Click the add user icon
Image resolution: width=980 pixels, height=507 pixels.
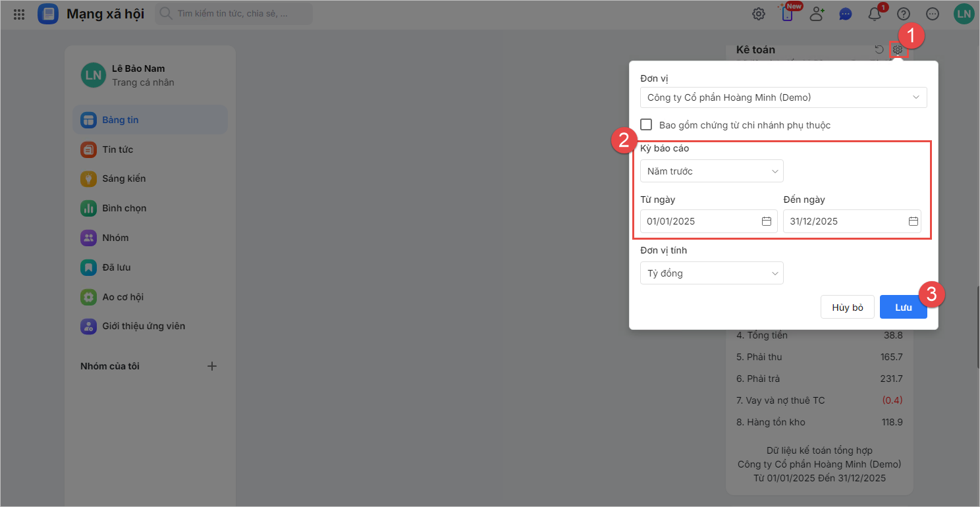tap(817, 14)
